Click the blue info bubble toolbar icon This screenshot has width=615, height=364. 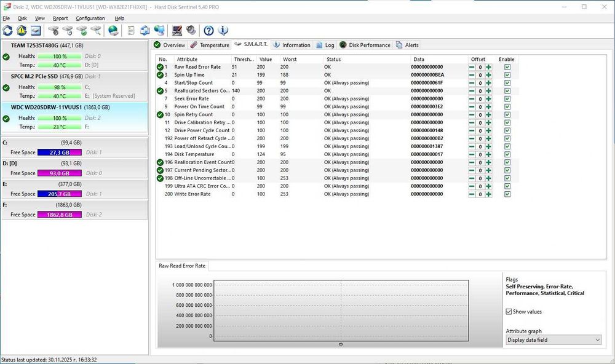[x=223, y=30]
